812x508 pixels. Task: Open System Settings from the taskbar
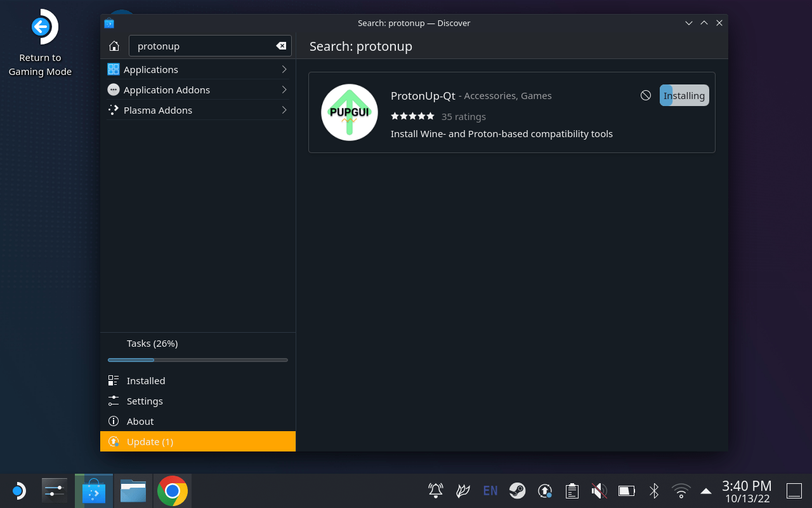(x=55, y=491)
